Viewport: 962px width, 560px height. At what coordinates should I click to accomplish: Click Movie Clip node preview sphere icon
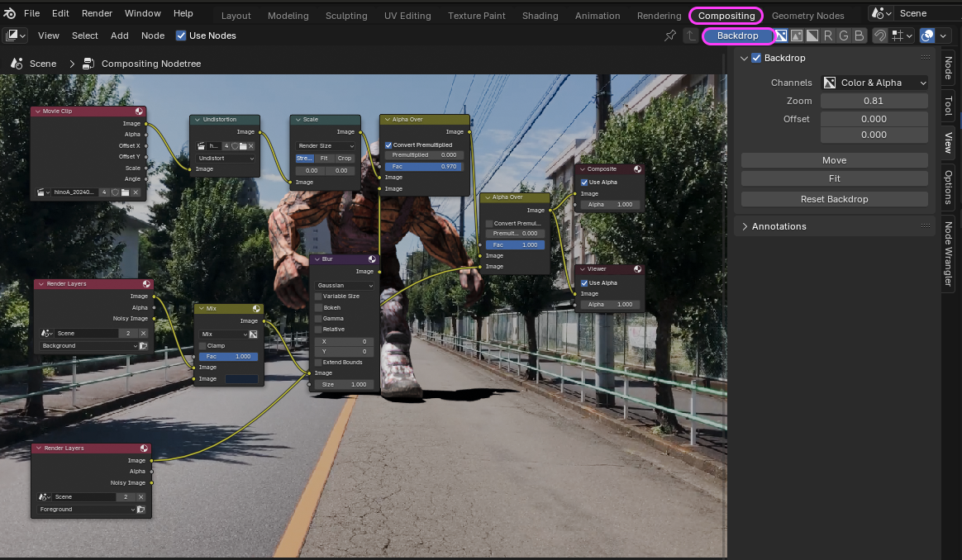139,111
